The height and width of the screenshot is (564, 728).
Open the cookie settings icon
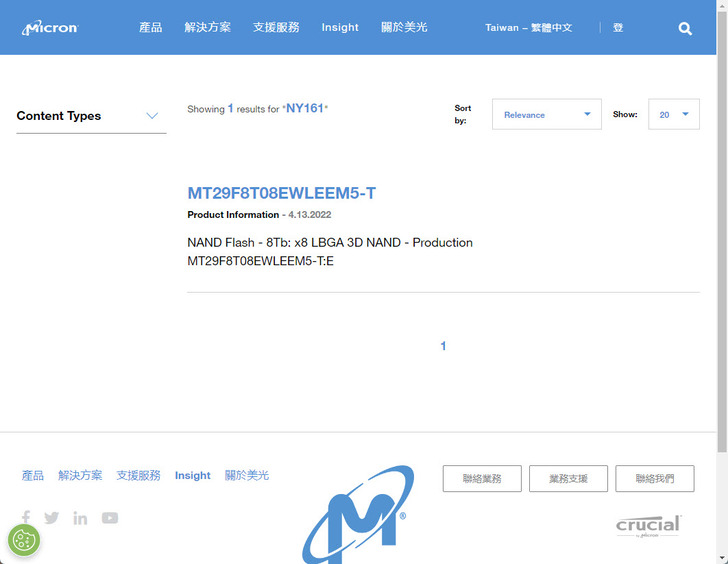[24, 541]
